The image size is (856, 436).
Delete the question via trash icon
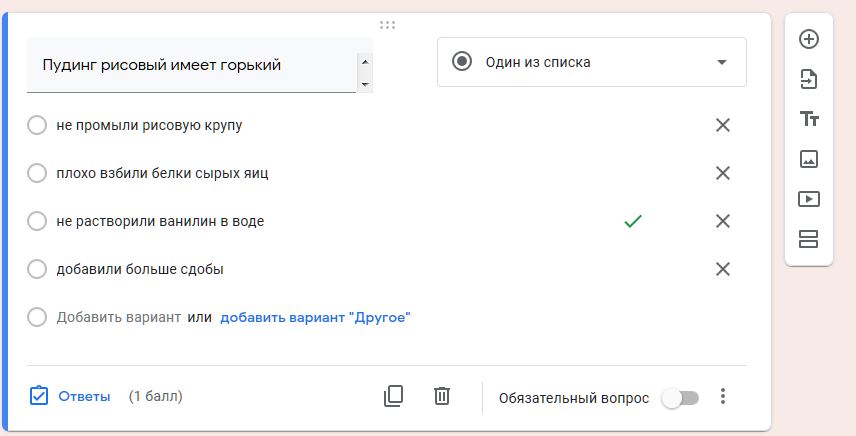[x=442, y=396]
